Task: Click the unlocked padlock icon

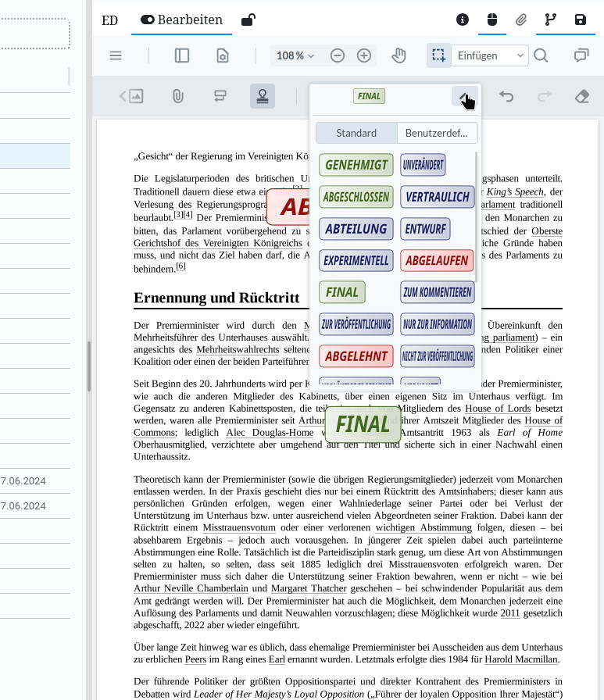Action: (x=248, y=20)
